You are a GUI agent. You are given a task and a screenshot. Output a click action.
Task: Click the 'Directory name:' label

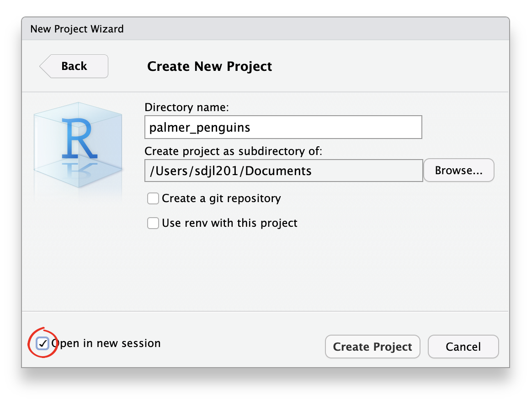click(186, 107)
